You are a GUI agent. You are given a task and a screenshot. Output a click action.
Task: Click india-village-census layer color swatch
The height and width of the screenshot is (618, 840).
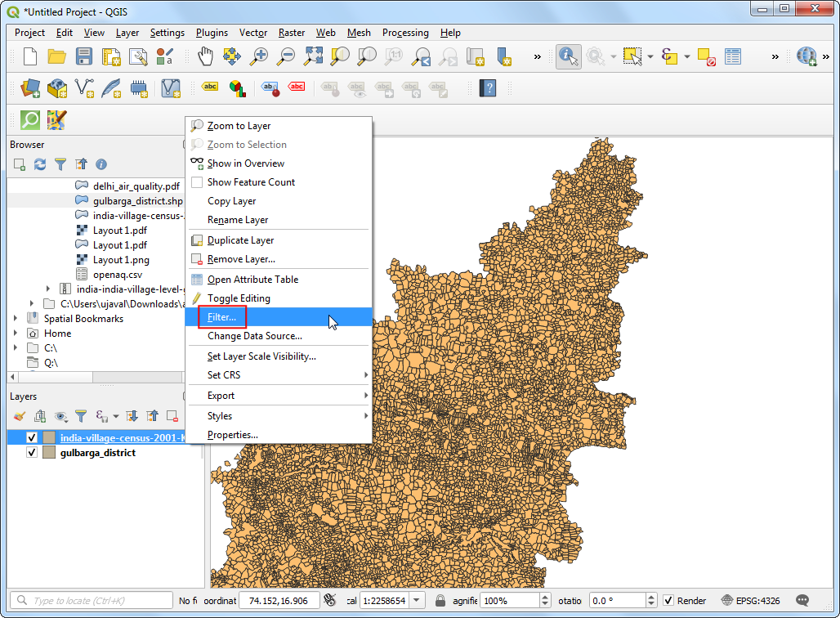[x=49, y=438]
